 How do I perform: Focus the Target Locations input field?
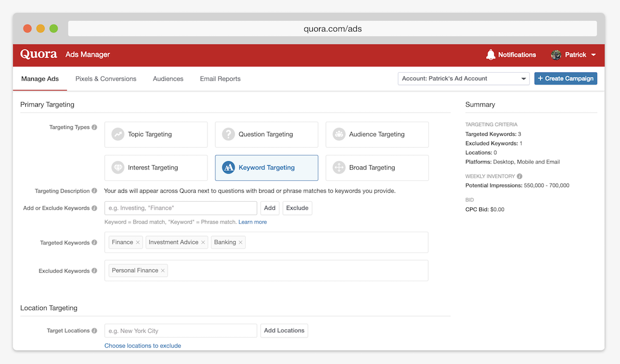coord(180,331)
